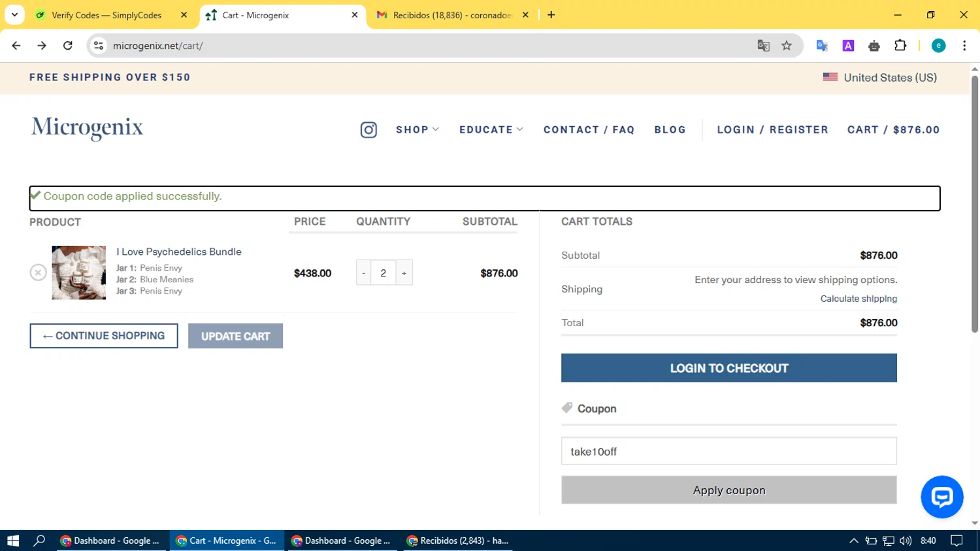Open the Instagram icon link
Viewport: 980px width, 551px height.
coord(368,130)
